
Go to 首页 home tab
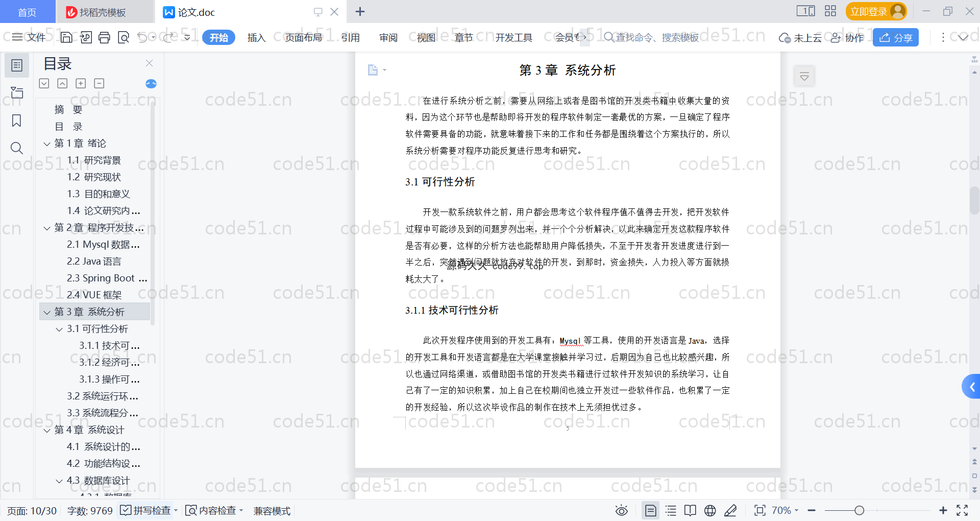[27, 12]
